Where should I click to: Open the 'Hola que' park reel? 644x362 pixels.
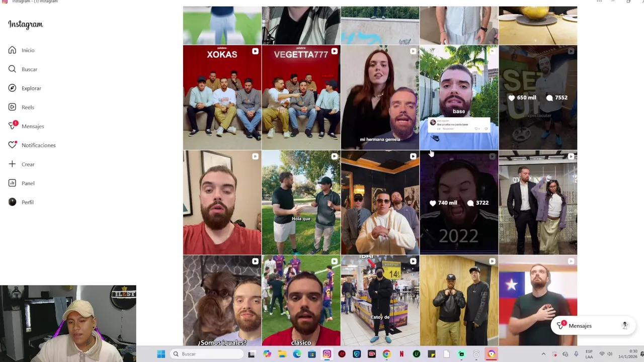coord(301,203)
